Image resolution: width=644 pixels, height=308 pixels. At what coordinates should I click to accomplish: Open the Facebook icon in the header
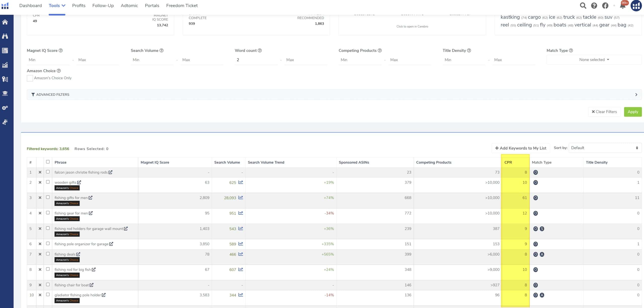coord(605,6)
